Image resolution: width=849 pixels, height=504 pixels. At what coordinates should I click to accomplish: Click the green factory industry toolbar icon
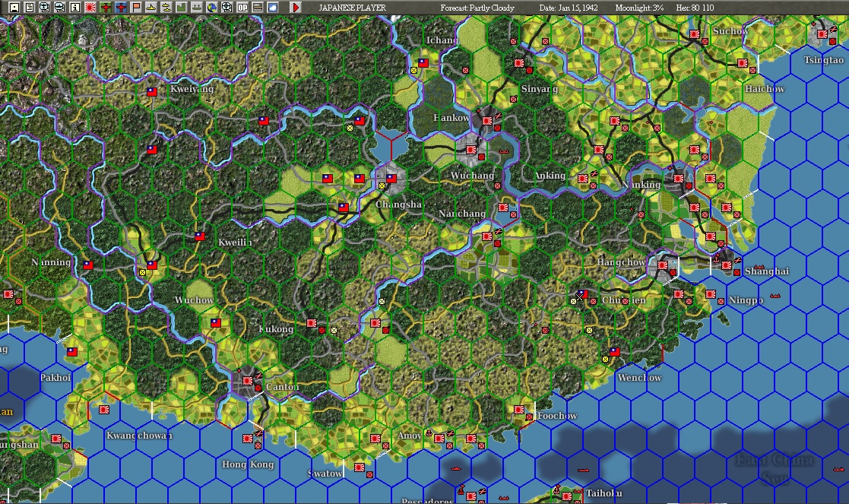181,8
